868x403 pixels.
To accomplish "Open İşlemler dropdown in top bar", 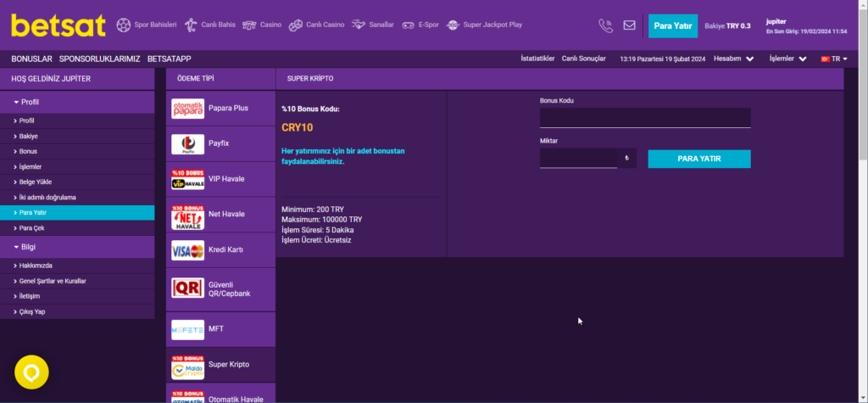I will click(787, 59).
